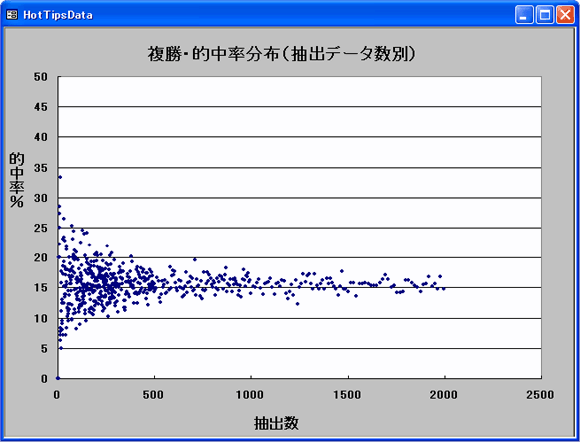The width and height of the screenshot is (580, 442).
Task: Click the 35 label on the y-axis
Action: pos(41,168)
